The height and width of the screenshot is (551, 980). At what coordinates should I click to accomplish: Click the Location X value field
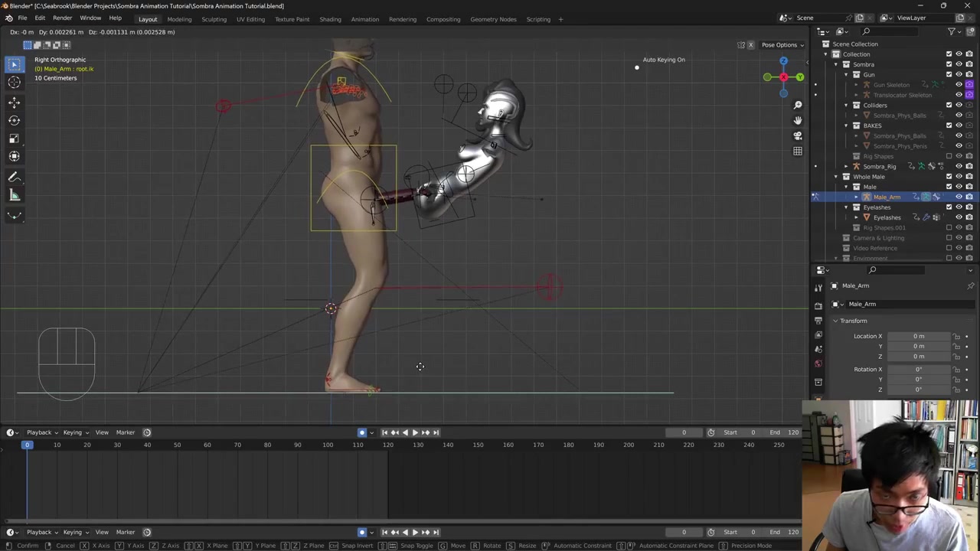(918, 336)
